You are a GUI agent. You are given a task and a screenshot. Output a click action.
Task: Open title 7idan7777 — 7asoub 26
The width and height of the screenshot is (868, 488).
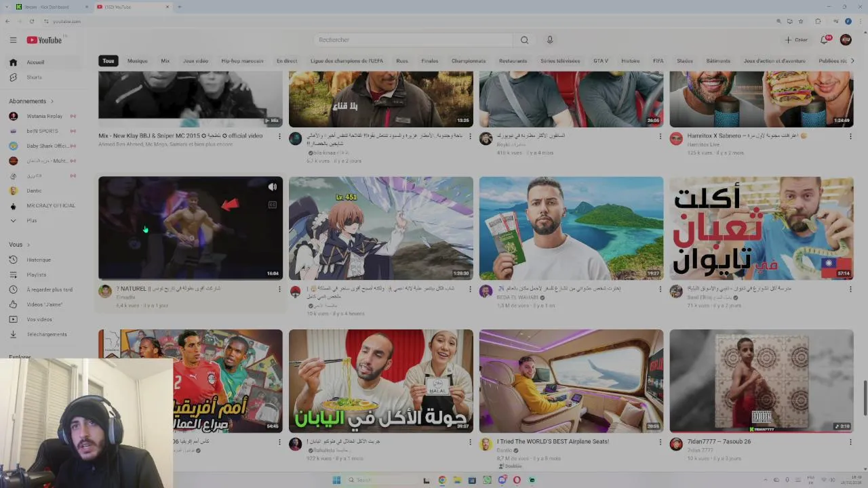pos(719,441)
